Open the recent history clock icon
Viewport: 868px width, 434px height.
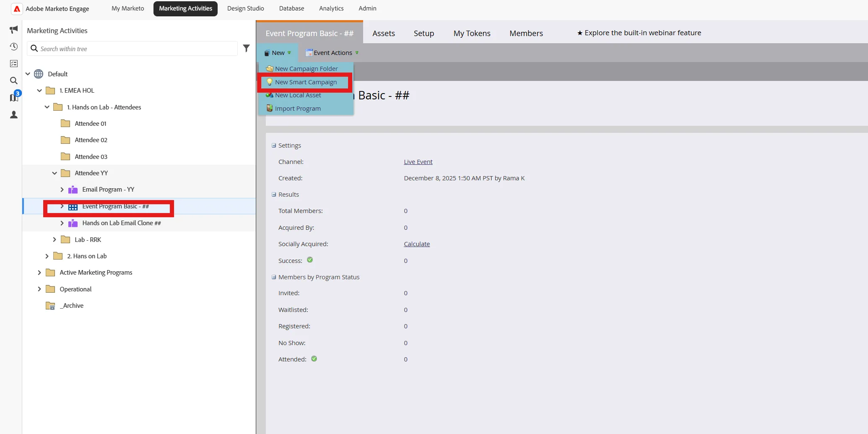(x=14, y=47)
